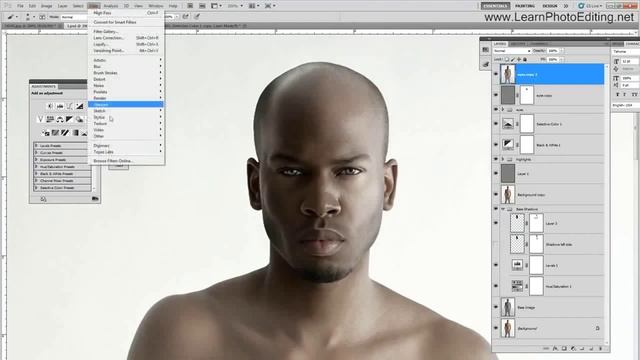Viewport: 640px width, 360px height.
Task: Hide the Levels 1 layer
Action: click(x=496, y=265)
